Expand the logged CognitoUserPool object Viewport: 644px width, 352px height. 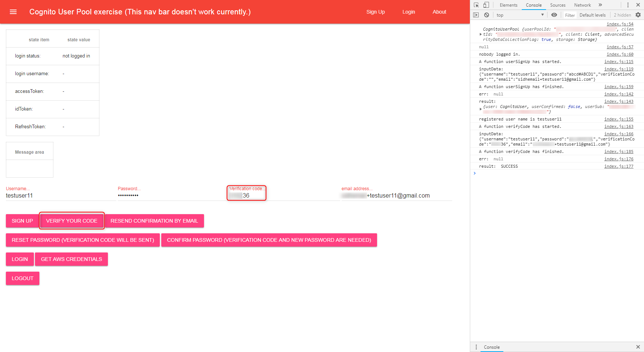tap(481, 34)
